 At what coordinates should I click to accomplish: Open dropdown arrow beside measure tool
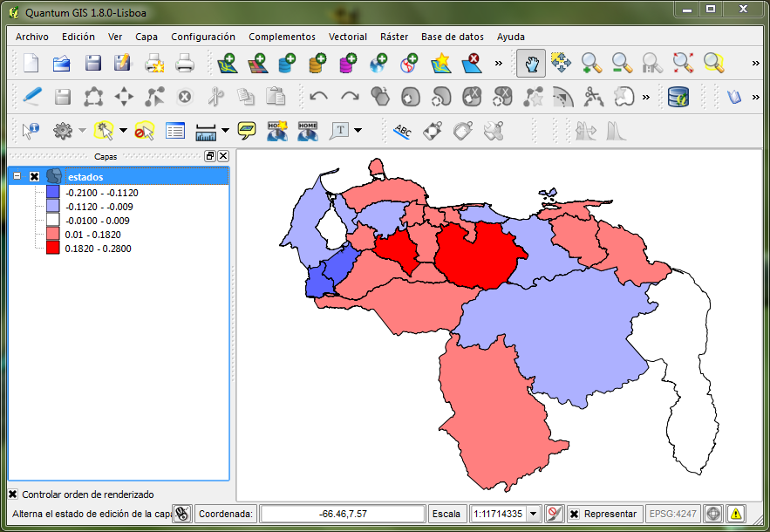(225, 131)
